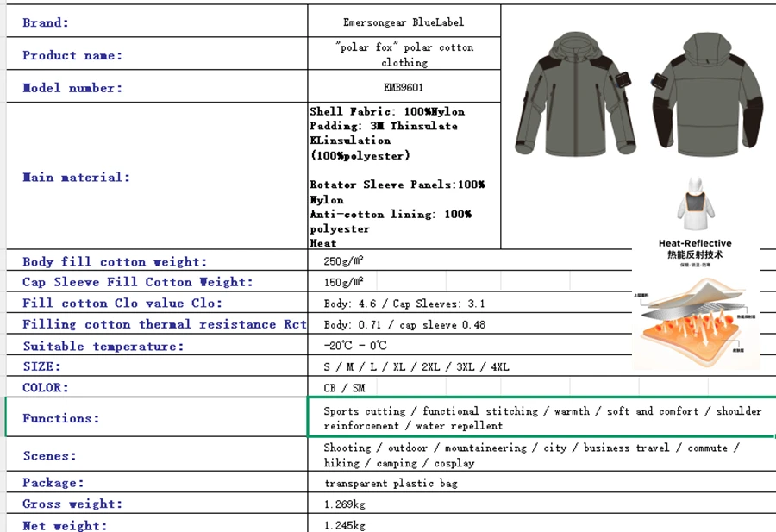Select the 150g cap sleeve weight cell
Screen dimensions: 776x532
pyautogui.click(x=470, y=282)
